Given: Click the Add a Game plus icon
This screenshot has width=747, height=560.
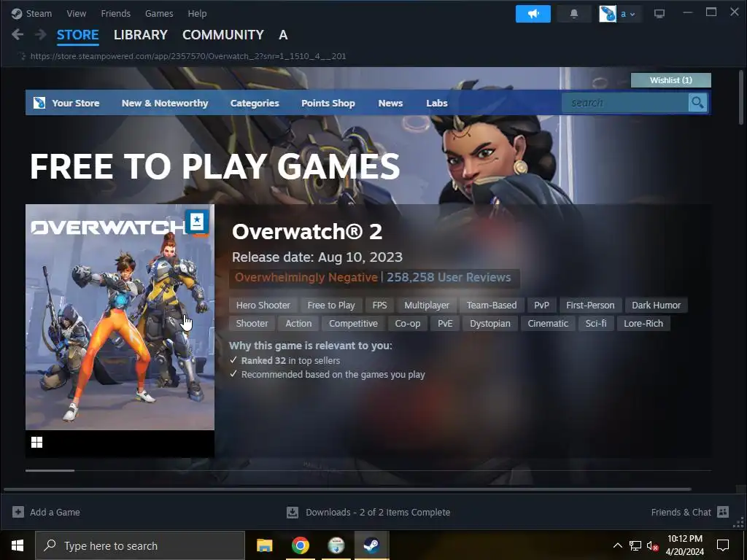Looking at the screenshot, I should pos(18,512).
